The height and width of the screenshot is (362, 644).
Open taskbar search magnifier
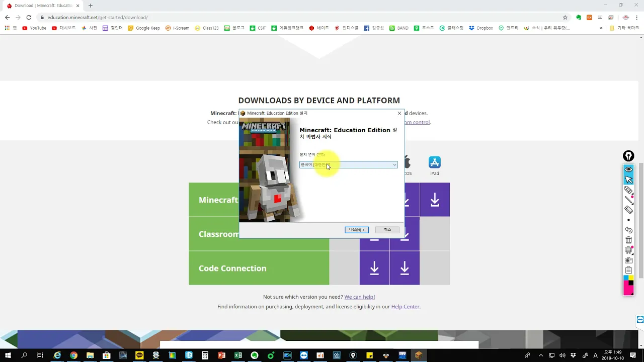[x=24, y=355]
